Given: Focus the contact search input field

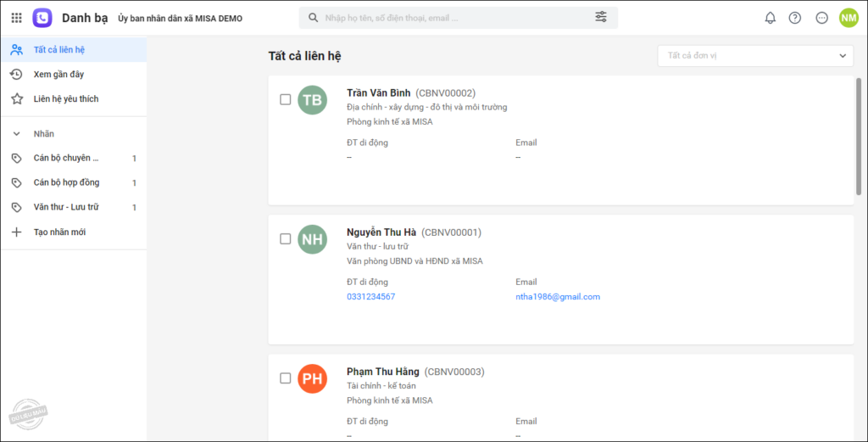Looking at the screenshot, I should click(x=449, y=18).
